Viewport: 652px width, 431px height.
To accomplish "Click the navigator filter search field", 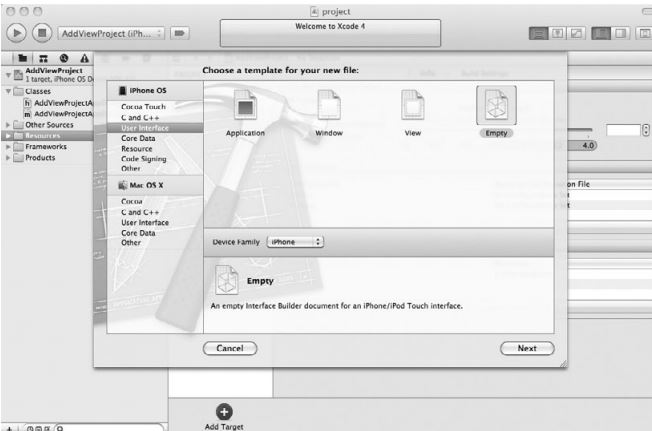I will (x=109, y=427).
